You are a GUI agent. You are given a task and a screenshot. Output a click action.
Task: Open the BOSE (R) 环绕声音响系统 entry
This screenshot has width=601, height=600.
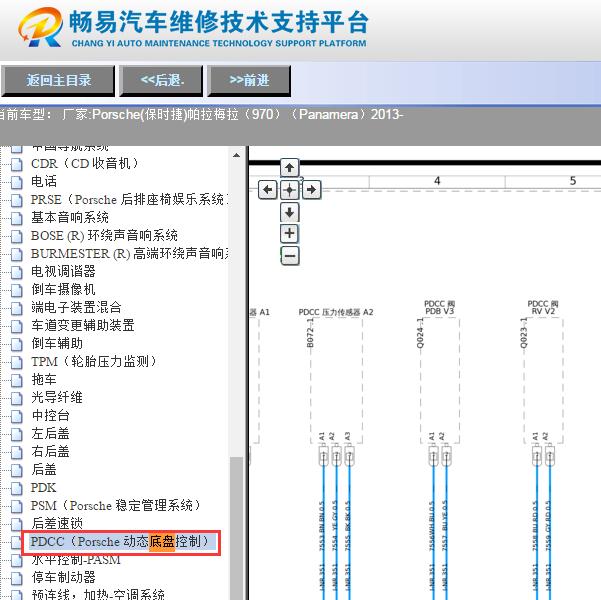104,235
